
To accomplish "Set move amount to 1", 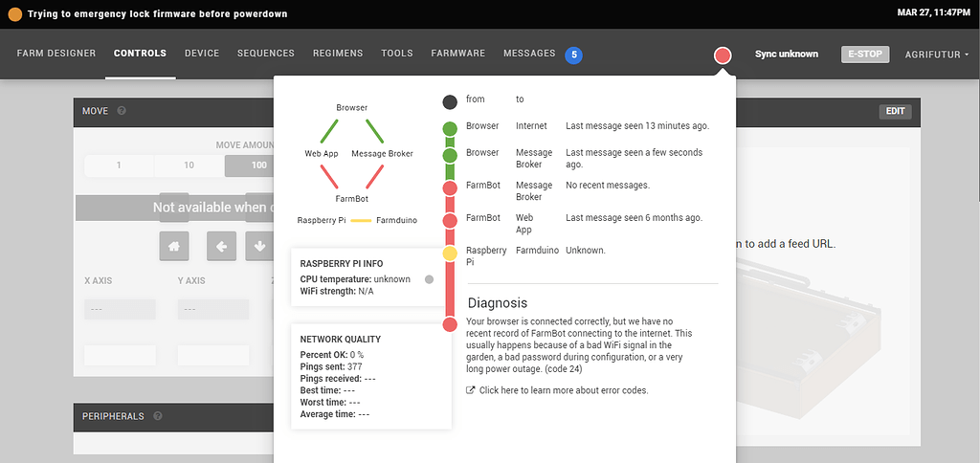I will (x=119, y=165).
